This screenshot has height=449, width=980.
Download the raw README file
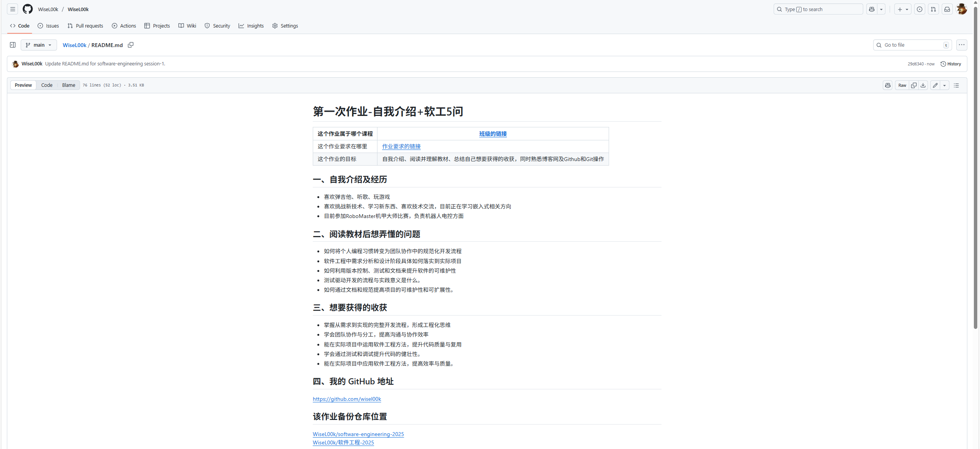[923, 85]
